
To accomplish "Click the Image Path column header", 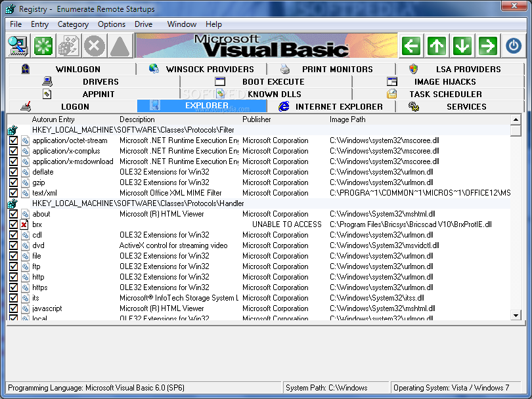I will tap(347, 119).
